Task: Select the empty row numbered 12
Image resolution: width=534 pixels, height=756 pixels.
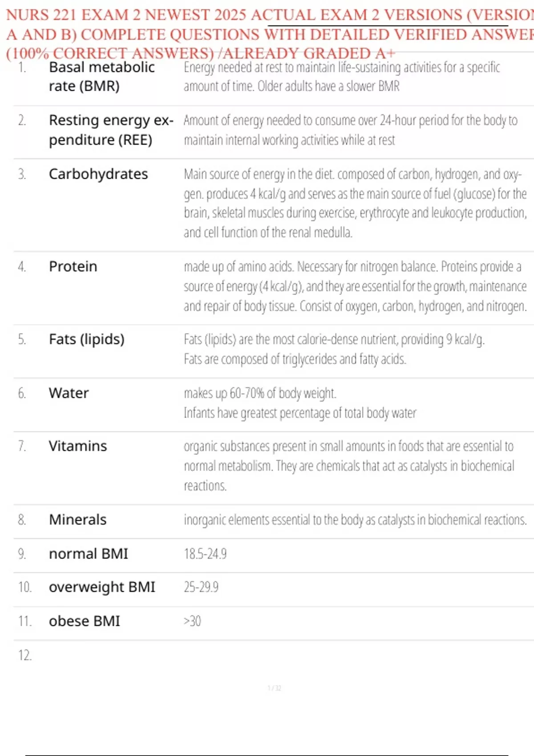Action: [274, 655]
